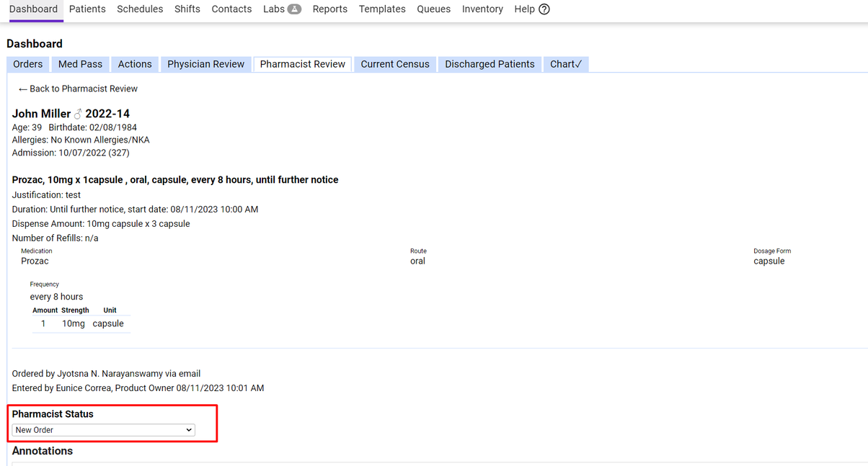View the Discharged Patients tab

point(490,64)
